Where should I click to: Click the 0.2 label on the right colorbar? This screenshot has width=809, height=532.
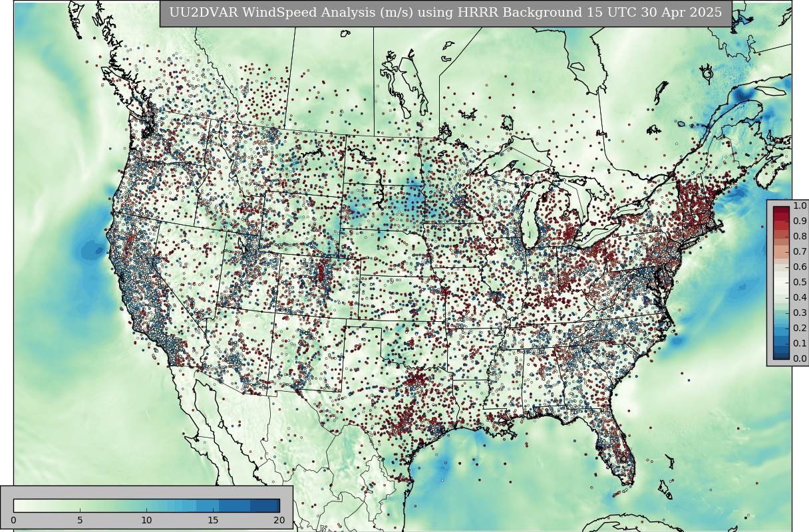pos(800,328)
